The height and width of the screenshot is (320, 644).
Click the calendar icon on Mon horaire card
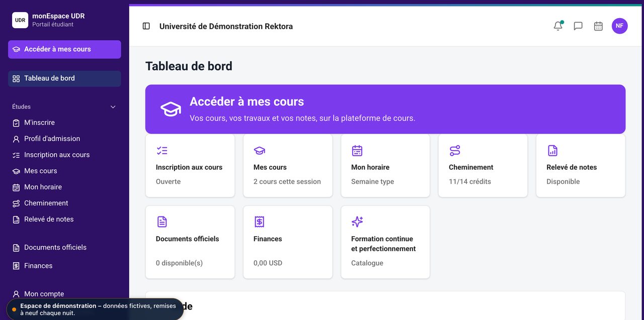click(357, 150)
